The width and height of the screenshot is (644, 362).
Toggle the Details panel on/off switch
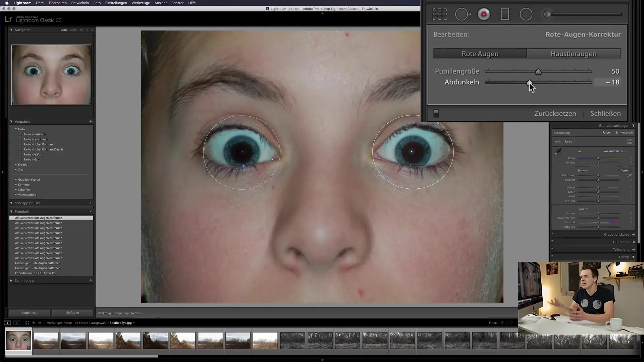coord(552,256)
